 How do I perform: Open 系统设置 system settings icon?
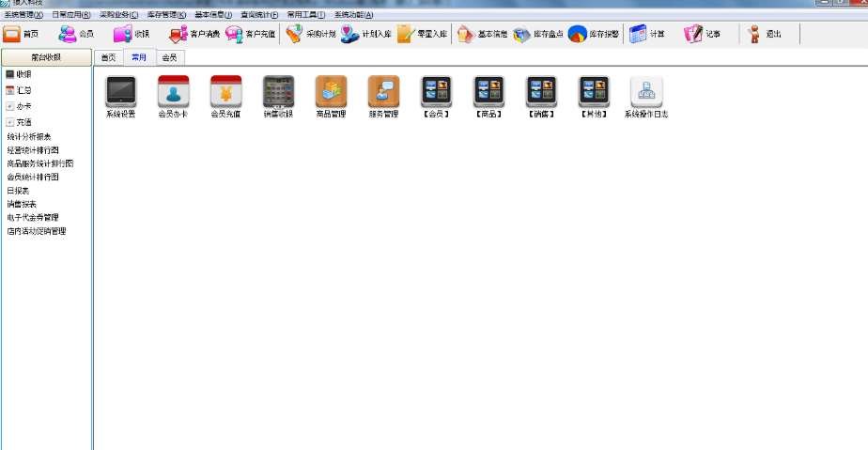coord(120,91)
